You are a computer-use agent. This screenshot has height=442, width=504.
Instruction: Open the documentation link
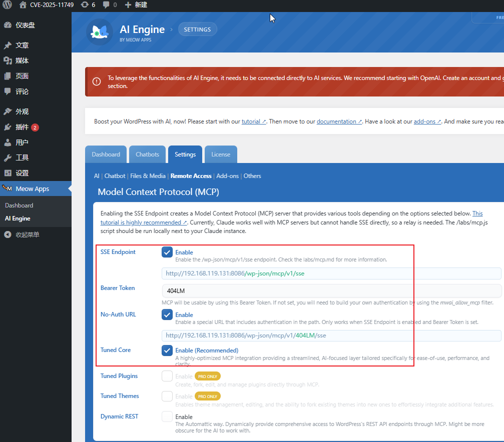pos(339,121)
